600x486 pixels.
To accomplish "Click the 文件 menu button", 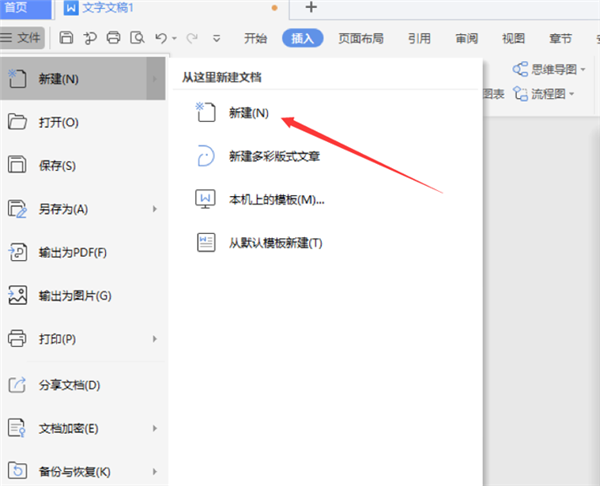I will [x=23, y=38].
